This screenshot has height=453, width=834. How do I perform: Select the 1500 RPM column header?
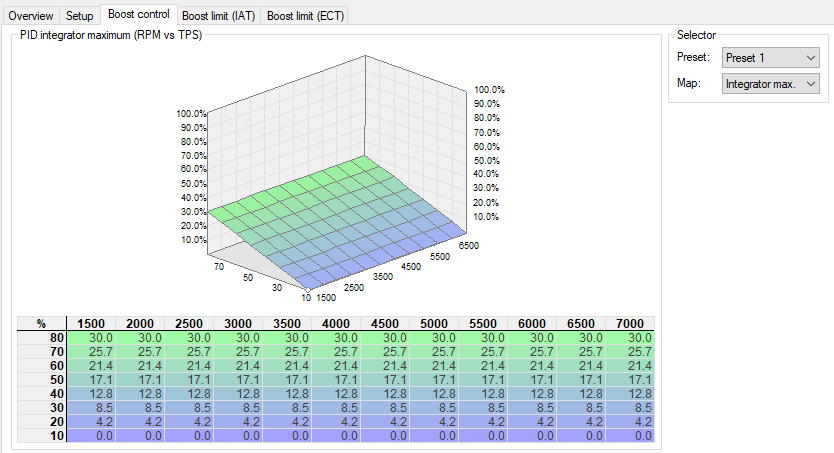(x=91, y=323)
